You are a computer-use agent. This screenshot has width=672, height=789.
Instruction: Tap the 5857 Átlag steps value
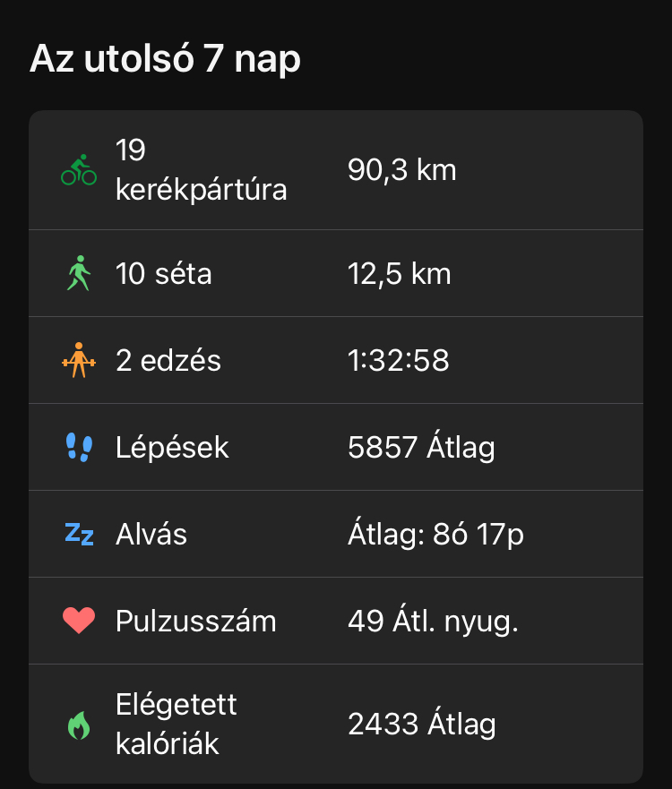pyautogui.click(x=421, y=447)
